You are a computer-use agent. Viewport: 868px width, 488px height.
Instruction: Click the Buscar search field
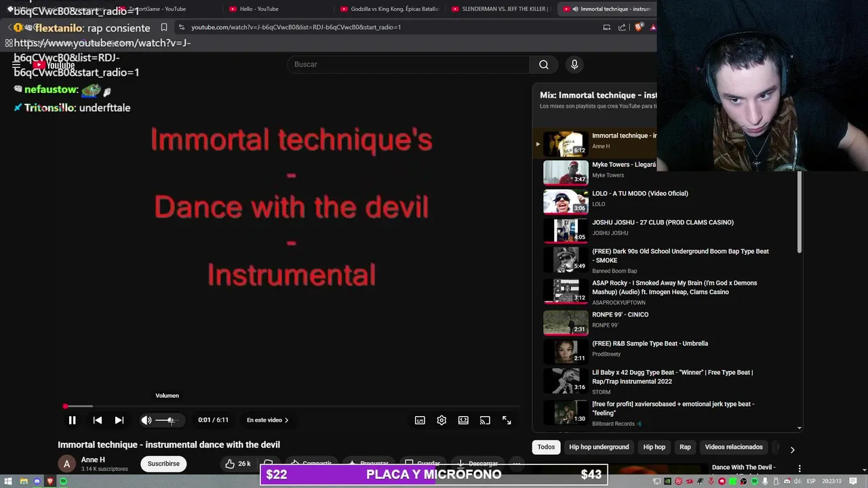408,64
